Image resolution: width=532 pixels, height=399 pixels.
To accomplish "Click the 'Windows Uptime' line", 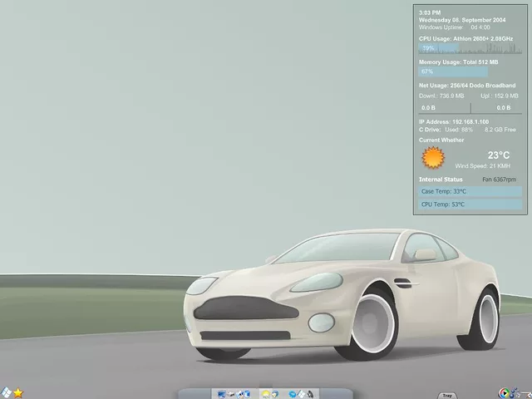I will click(x=455, y=27).
